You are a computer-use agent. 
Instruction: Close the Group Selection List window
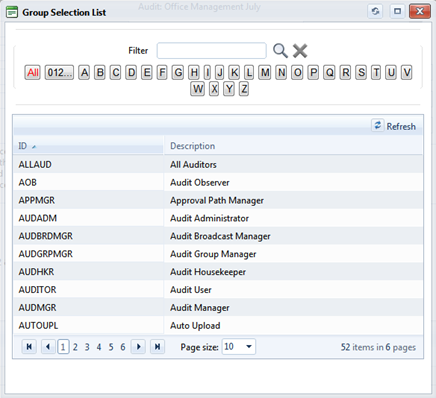point(420,11)
